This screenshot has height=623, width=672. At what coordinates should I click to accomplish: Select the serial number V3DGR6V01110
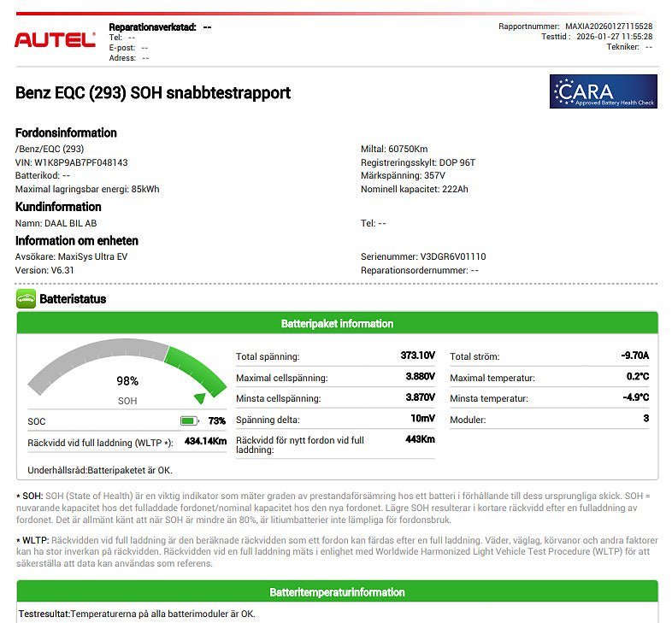click(452, 256)
